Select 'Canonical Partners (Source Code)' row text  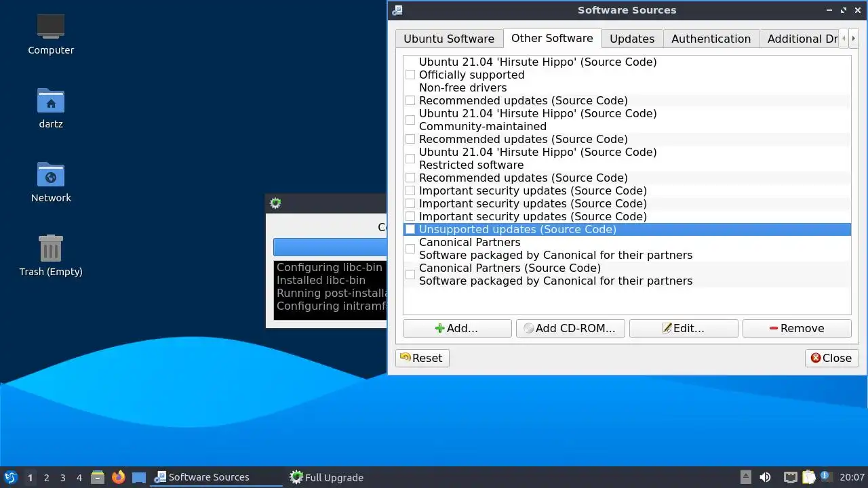point(510,268)
